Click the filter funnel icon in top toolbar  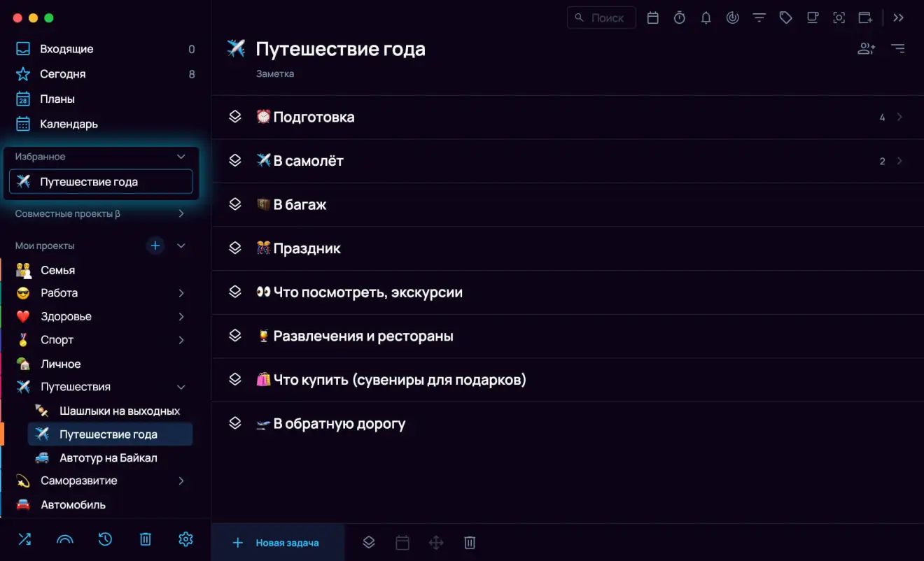(x=759, y=18)
